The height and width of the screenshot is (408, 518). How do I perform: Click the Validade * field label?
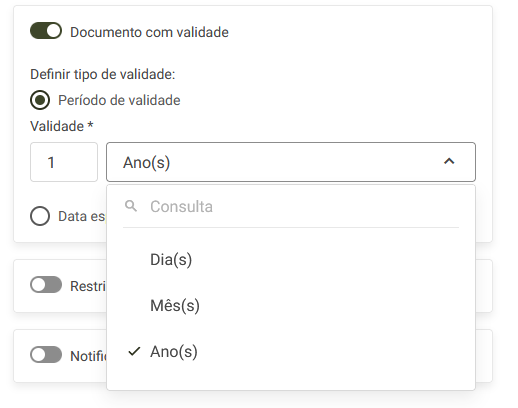(62, 126)
